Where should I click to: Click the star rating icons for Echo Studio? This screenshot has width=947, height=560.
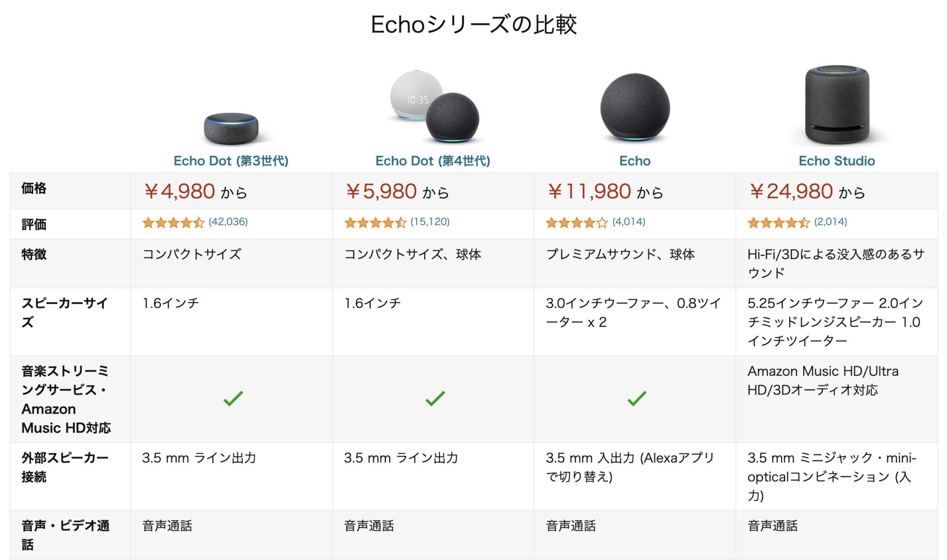point(778,223)
